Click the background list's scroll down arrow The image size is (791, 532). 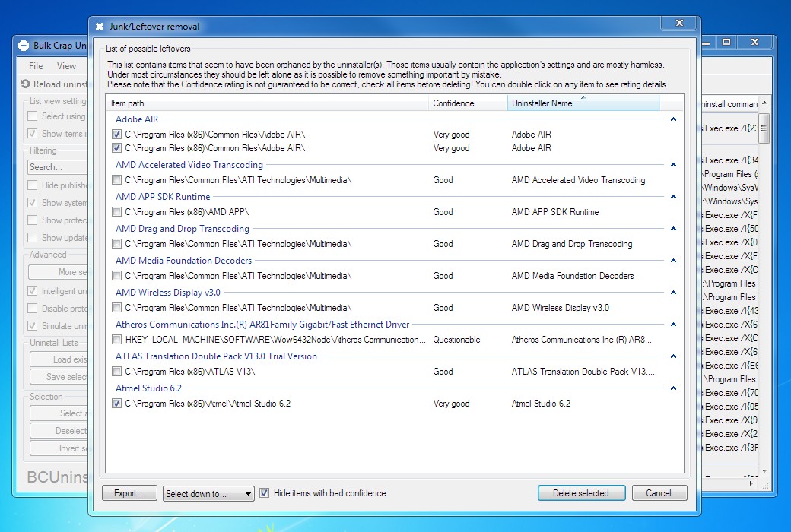[x=764, y=470]
